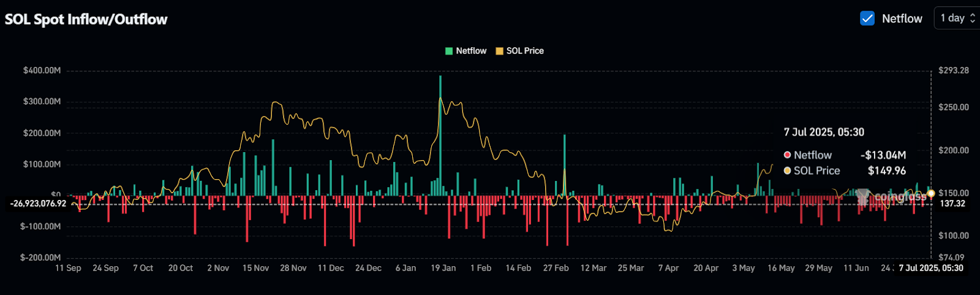This screenshot has height=295, width=980.
Task: Click the 137.32 crosshair price label
Action: (952, 204)
